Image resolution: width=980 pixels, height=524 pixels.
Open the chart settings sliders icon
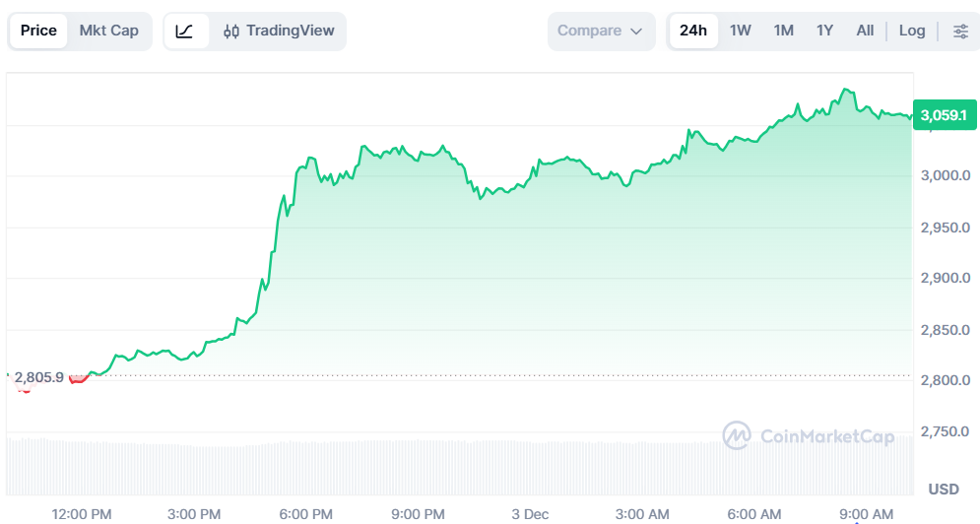pyautogui.click(x=960, y=31)
